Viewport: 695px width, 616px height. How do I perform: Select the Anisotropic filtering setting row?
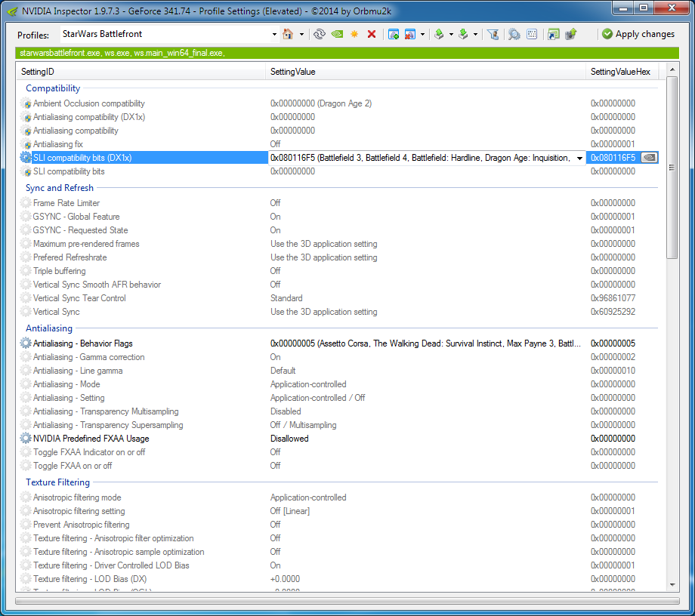click(339, 511)
